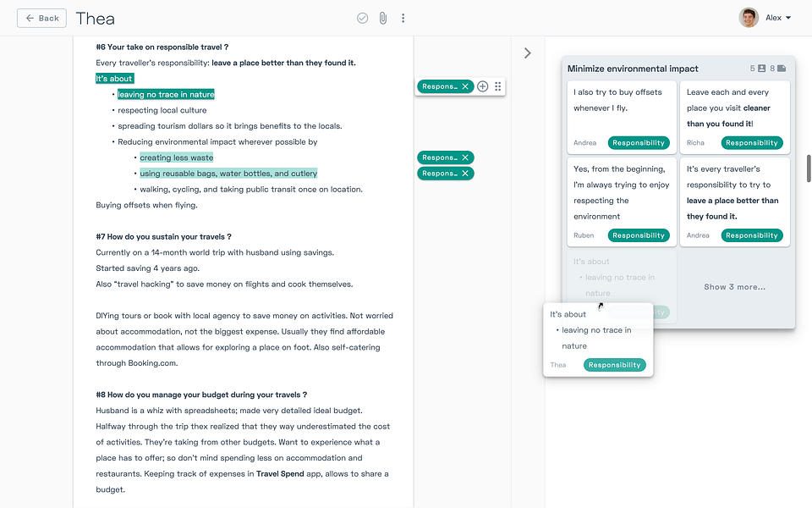Collapse side panel with chevron arrow

click(x=527, y=52)
